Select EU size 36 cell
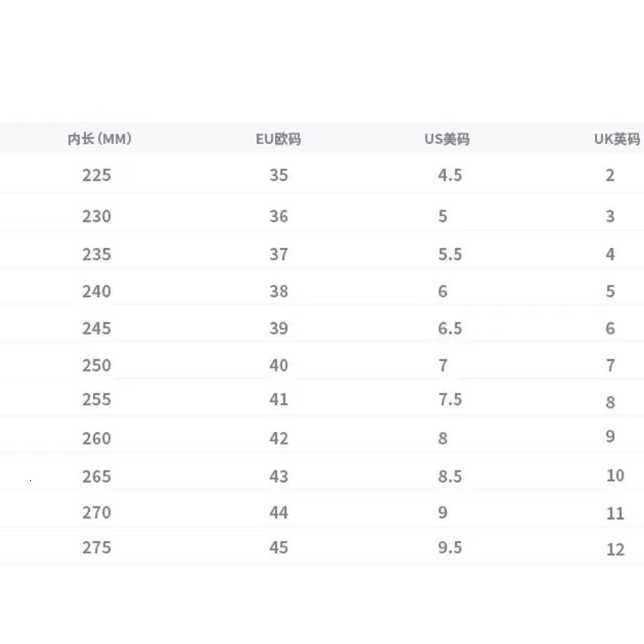This screenshot has height=644, width=644. 278,216
